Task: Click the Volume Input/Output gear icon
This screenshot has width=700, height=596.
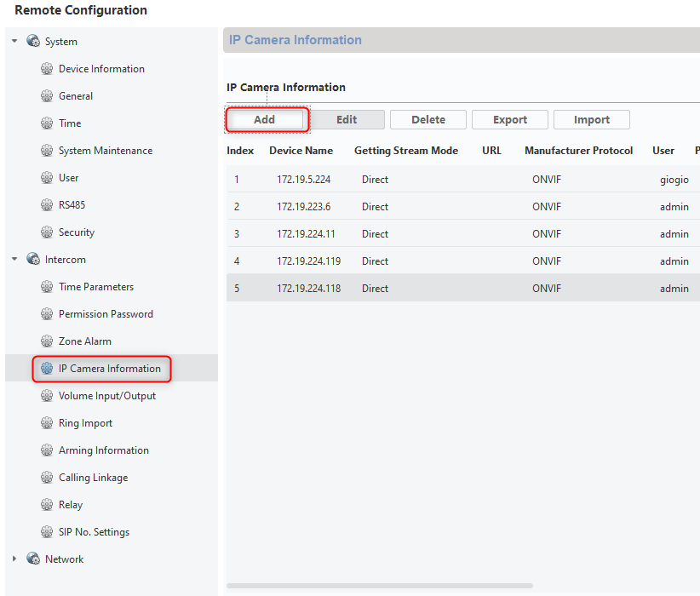Action: click(x=47, y=395)
